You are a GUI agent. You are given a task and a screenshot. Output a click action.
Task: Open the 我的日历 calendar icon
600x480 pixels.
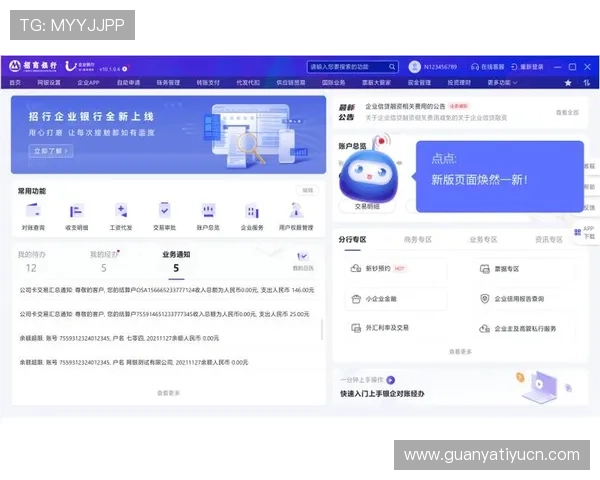click(x=303, y=261)
